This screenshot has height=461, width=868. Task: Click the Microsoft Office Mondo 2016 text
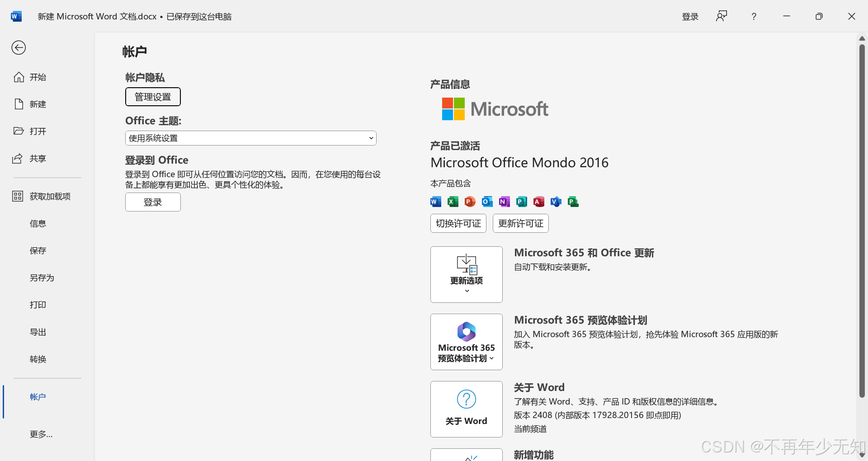click(x=519, y=163)
